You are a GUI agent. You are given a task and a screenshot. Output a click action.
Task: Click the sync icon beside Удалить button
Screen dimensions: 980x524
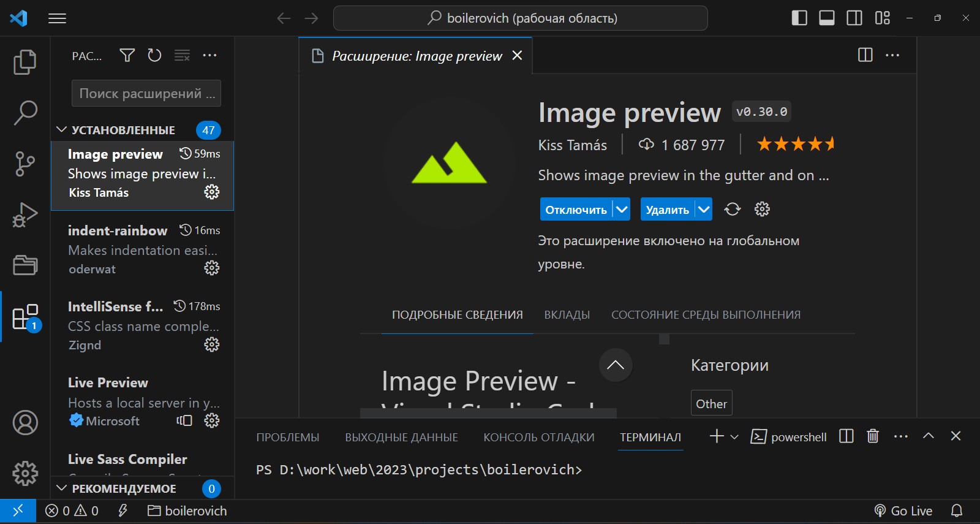[733, 210]
